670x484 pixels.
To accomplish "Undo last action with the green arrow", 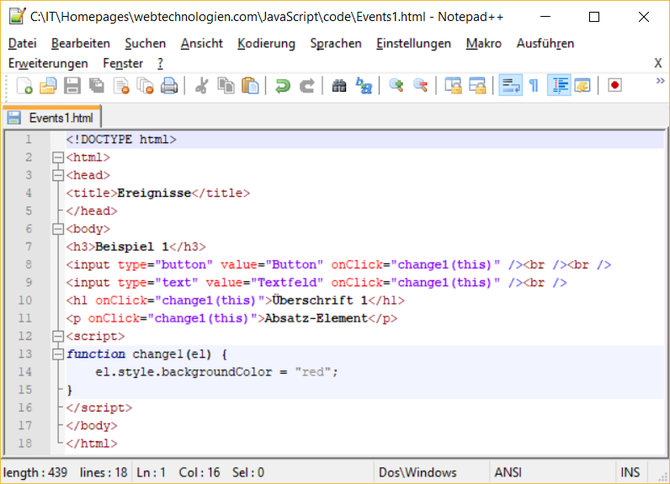I will click(x=282, y=86).
